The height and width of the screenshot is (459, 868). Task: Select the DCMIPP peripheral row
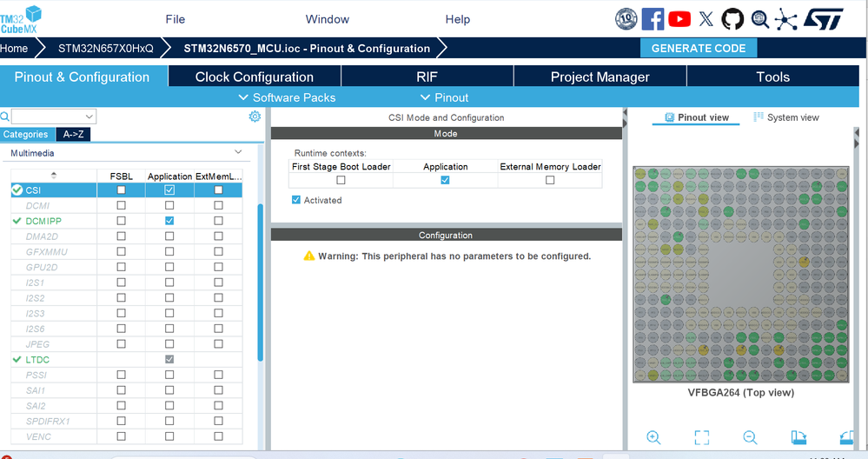127,221
